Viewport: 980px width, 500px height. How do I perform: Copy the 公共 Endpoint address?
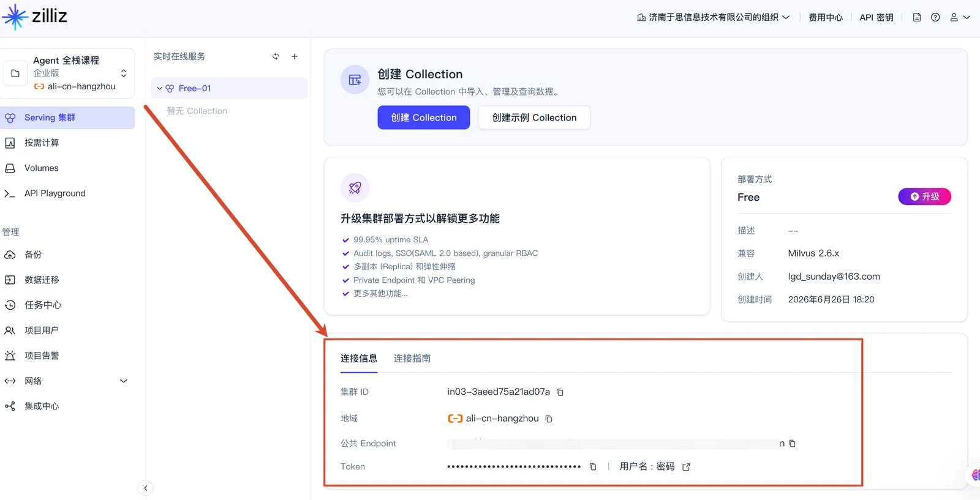[x=792, y=443]
